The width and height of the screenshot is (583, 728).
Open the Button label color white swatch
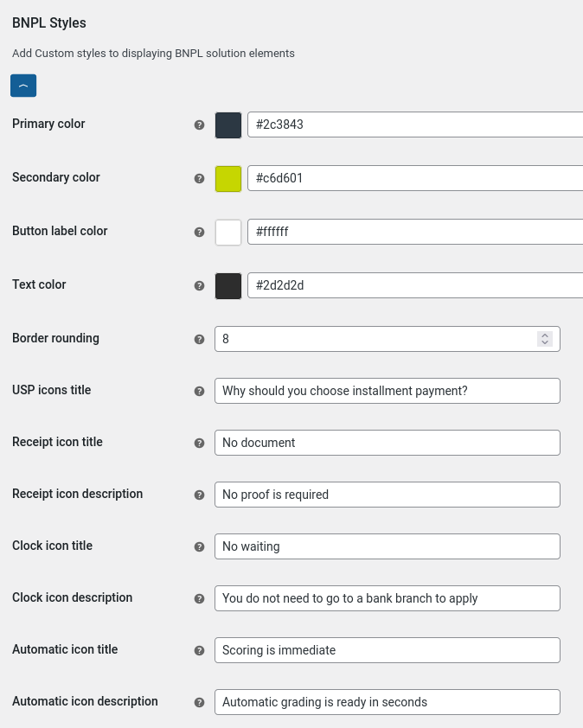coord(228,232)
